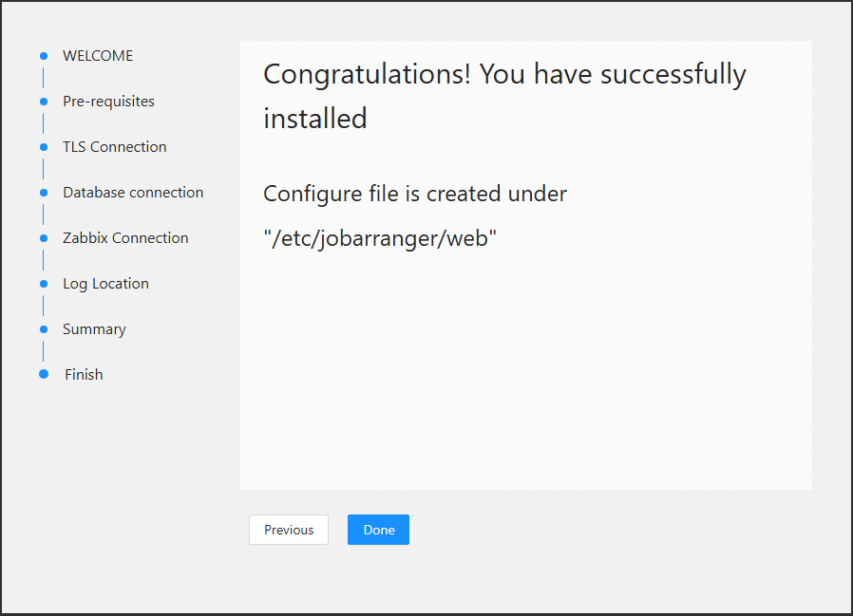The image size is (853, 616).
Task: Open the Database connection step
Action: tap(133, 193)
